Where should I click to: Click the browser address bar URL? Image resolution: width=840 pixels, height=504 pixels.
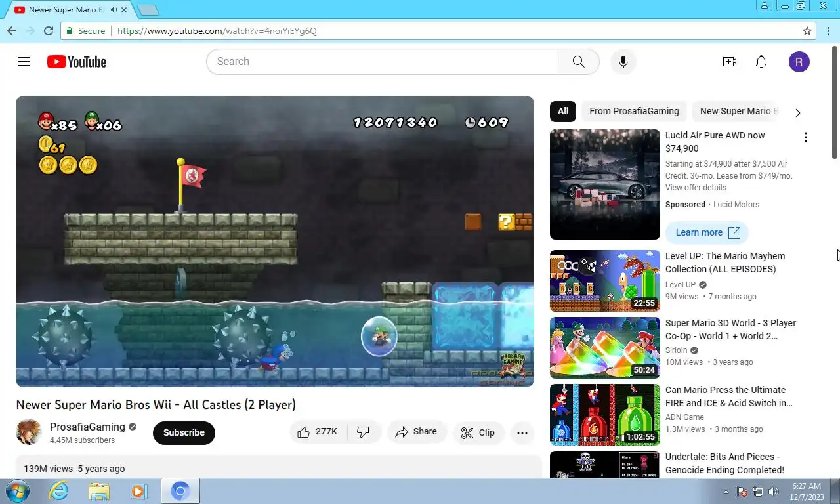(x=217, y=31)
